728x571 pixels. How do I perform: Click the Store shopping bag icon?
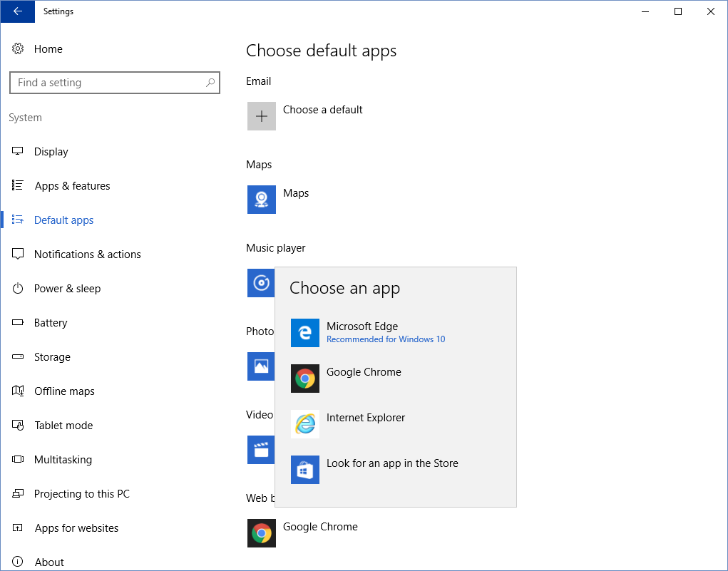tap(304, 470)
